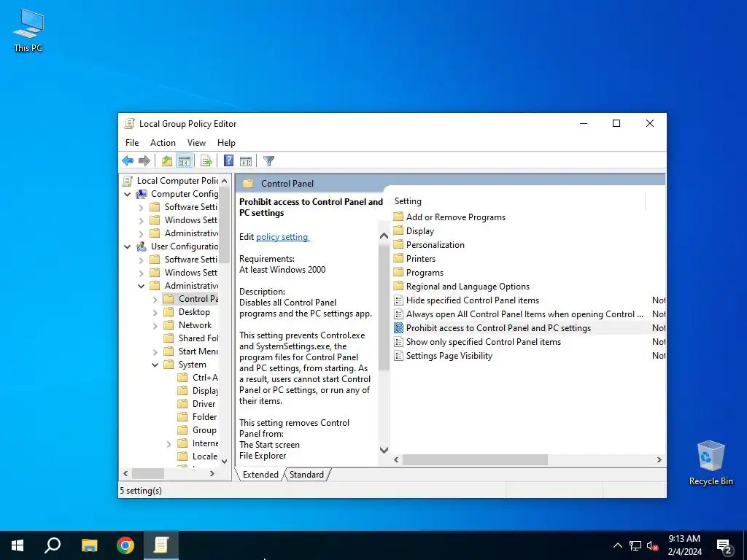Collapse the System tree node
The image size is (747, 560).
155,365
